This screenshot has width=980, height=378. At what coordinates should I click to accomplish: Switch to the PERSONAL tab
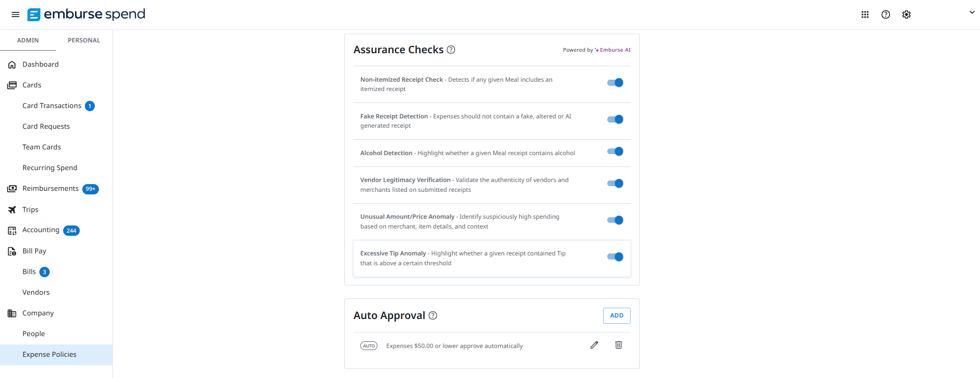click(x=84, y=40)
